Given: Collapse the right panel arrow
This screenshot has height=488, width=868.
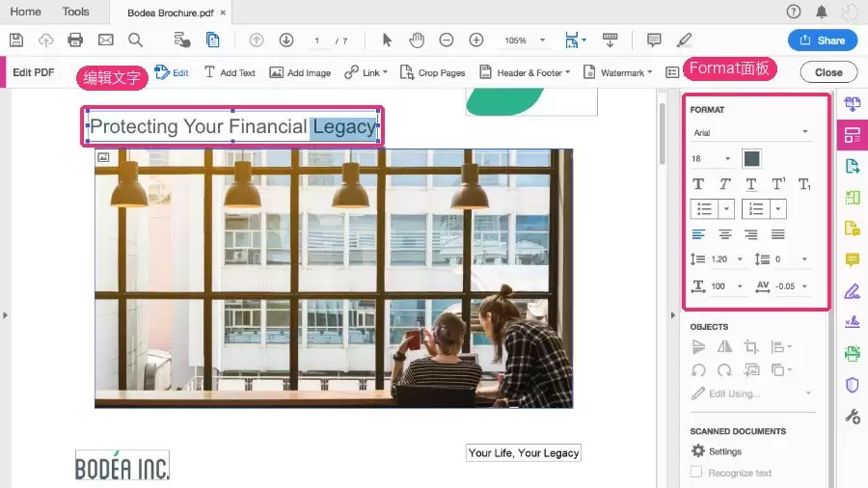Looking at the screenshot, I should point(672,315).
